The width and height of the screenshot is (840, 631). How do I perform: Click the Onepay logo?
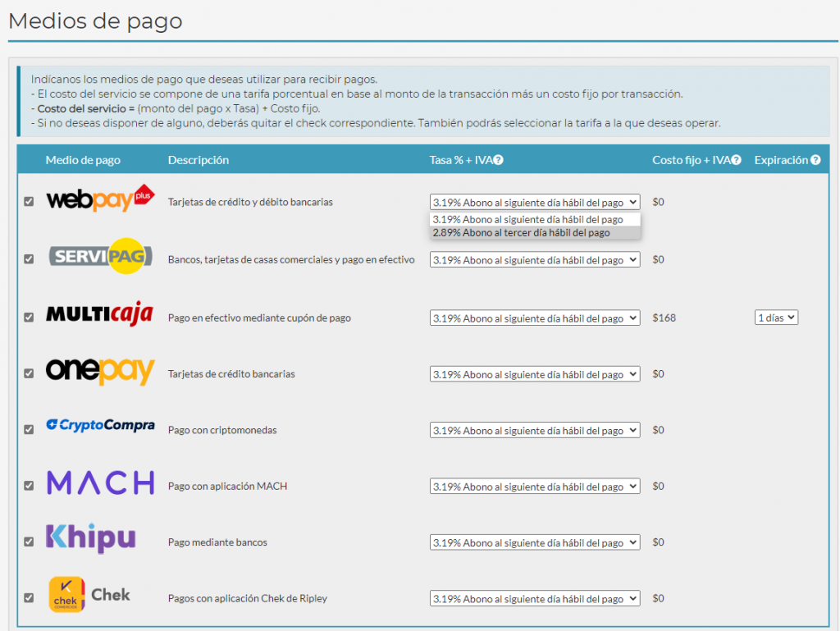click(100, 371)
